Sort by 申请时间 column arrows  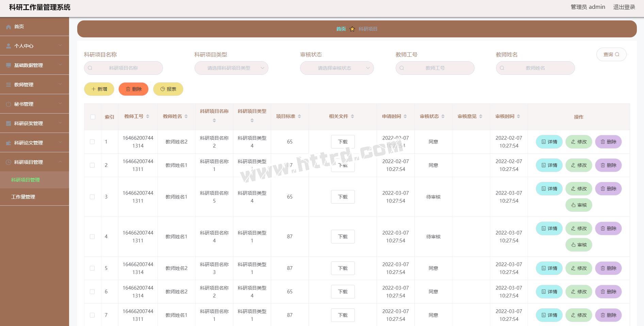pyautogui.click(x=405, y=116)
